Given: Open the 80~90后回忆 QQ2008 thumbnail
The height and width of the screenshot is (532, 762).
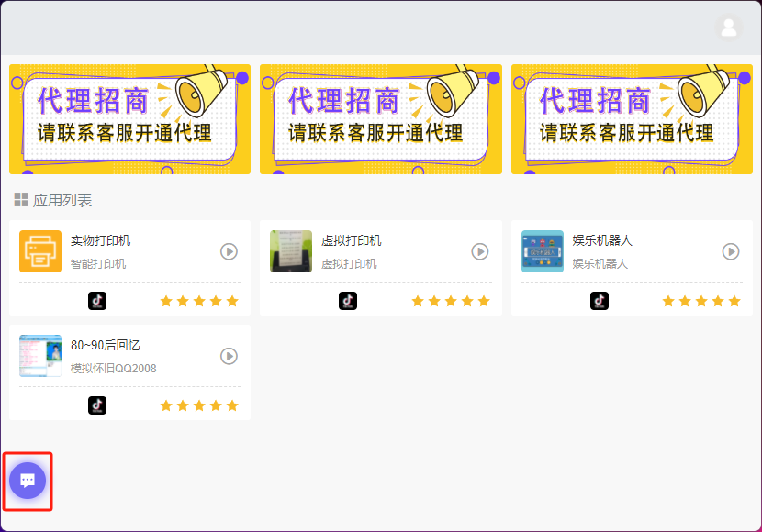Looking at the screenshot, I should tap(40, 356).
